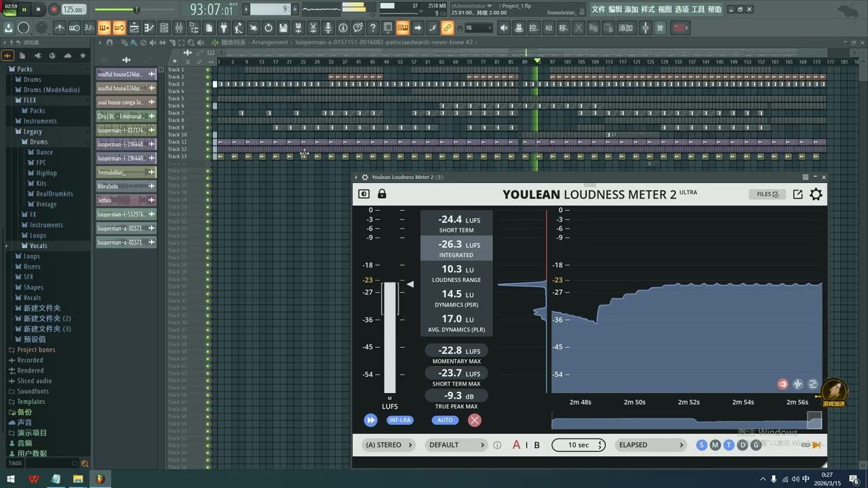Image resolution: width=868 pixels, height=488 pixels.
Task: Click the tempo field showing 125.000
Action: (73, 9)
